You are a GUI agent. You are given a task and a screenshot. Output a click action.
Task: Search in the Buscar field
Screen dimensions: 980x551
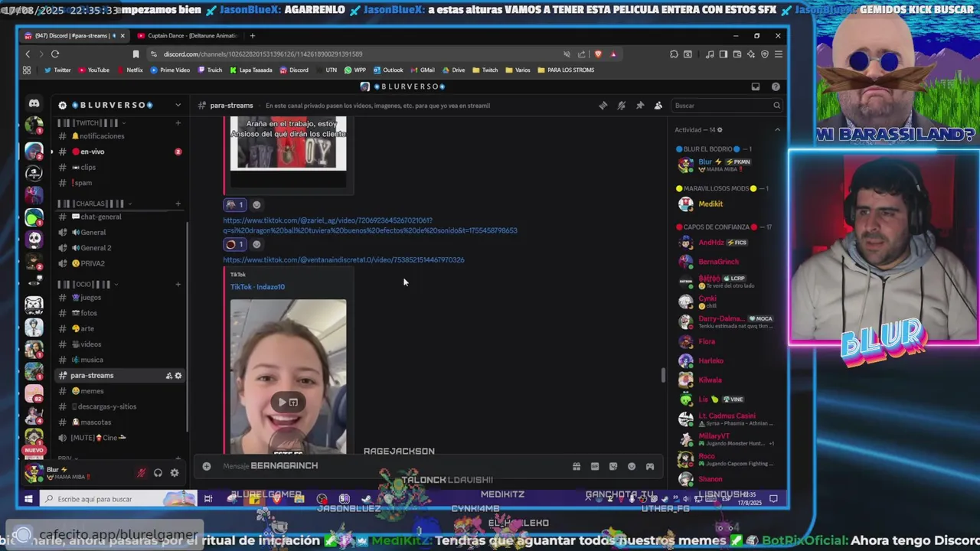726,106
